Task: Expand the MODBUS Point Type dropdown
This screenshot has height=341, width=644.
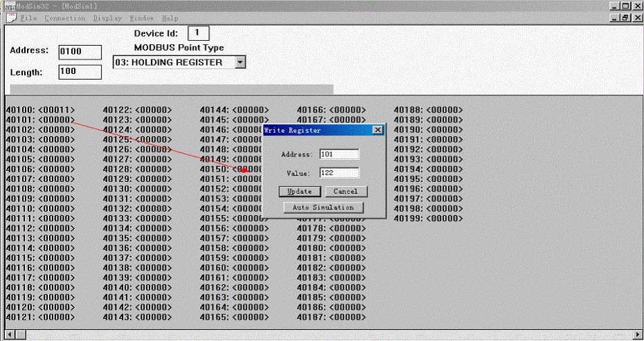Action: (x=240, y=62)
